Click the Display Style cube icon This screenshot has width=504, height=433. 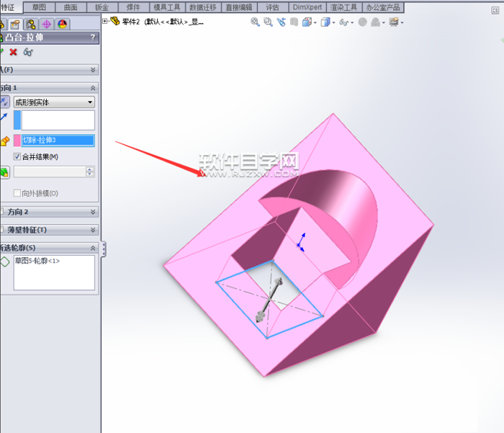[x=325, y=22]
